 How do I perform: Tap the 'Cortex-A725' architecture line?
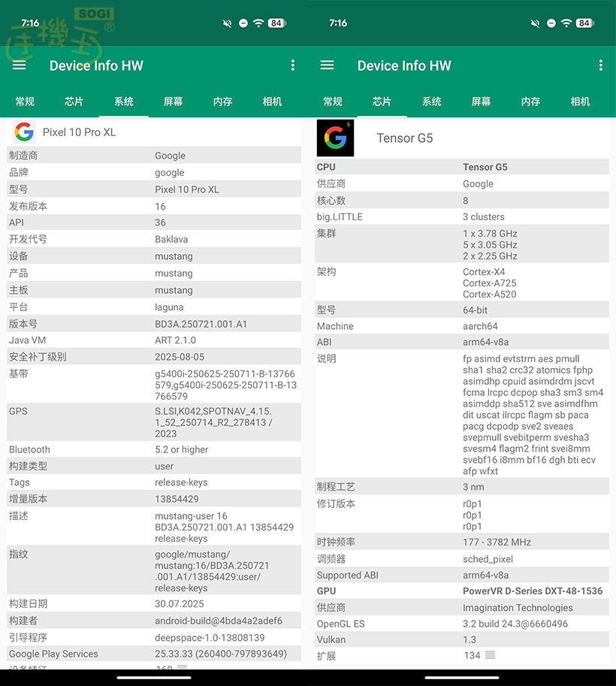point(490,283)
